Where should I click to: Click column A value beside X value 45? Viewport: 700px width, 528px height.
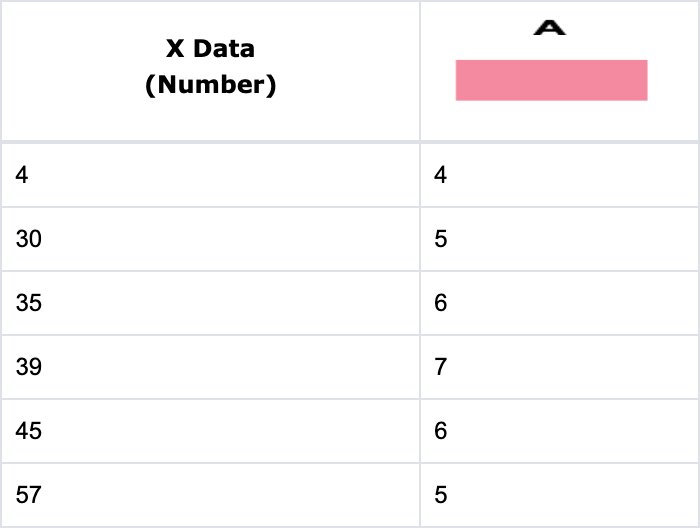(441, 431)
